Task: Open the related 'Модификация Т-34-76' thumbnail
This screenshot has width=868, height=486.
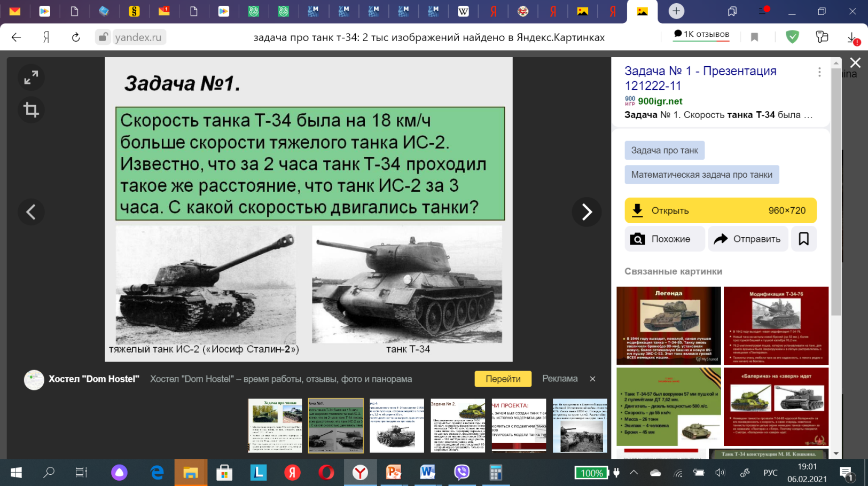Action: click(776, 326)
